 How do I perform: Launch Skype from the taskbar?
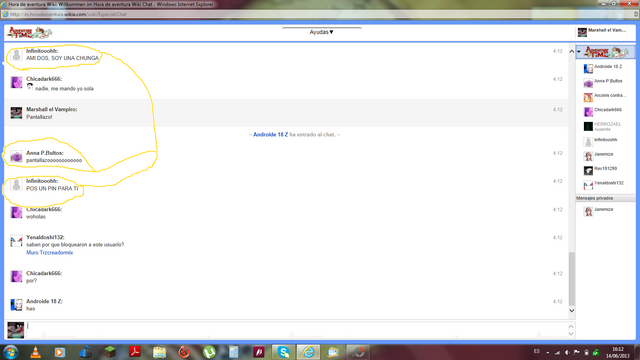tap(283, 352)
